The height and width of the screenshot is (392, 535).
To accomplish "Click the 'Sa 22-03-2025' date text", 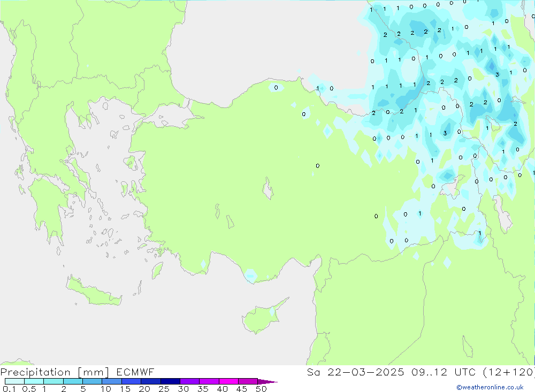I will 355,372.
